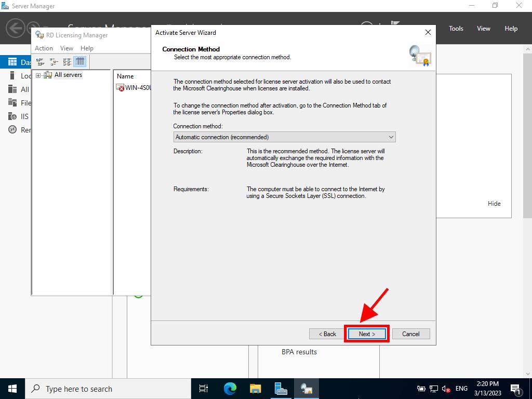Click the Hide link in Server Manager
Screen dimensions: 532x399
click(x=494, y=204)
